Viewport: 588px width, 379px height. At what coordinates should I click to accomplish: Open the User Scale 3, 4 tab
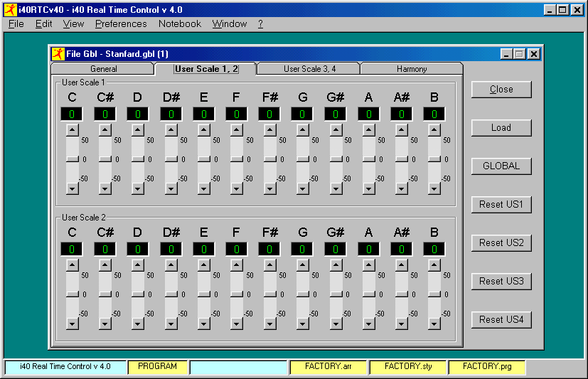pos(309,69)
